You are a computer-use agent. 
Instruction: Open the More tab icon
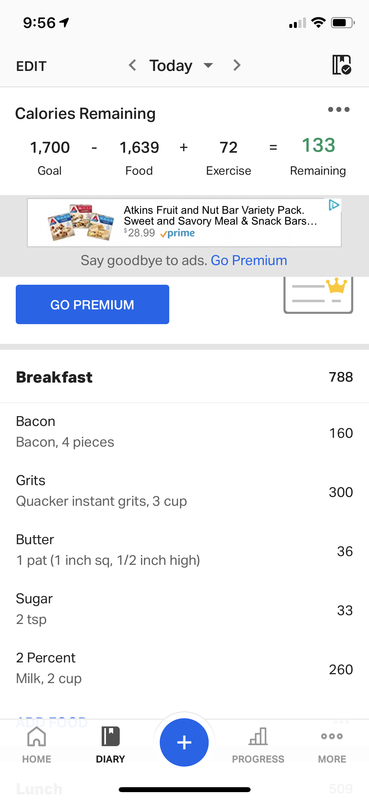pyautogui.click(x=332, y=737)
